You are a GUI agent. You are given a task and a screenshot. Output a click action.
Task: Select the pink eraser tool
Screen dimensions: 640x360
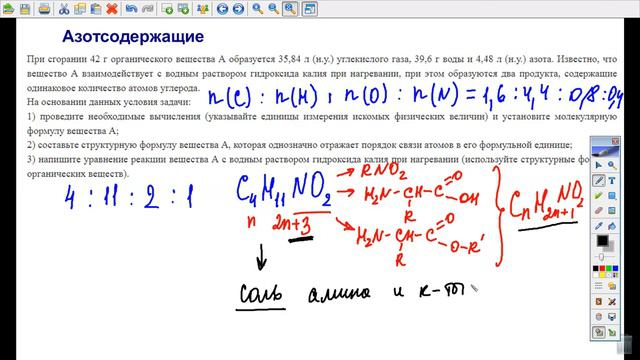pyautogui.click(x=598, y=211)
